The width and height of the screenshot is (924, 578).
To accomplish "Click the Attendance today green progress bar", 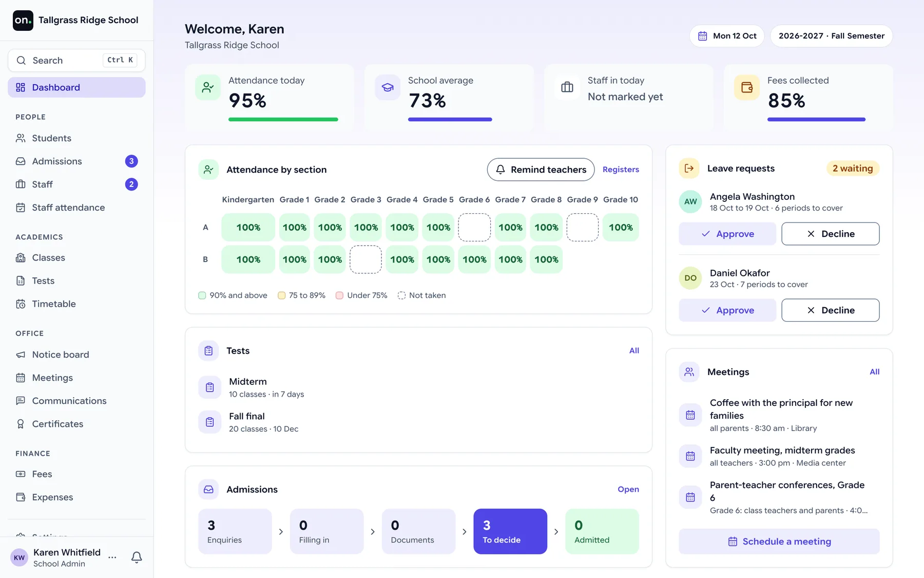I will pos(283,120).
